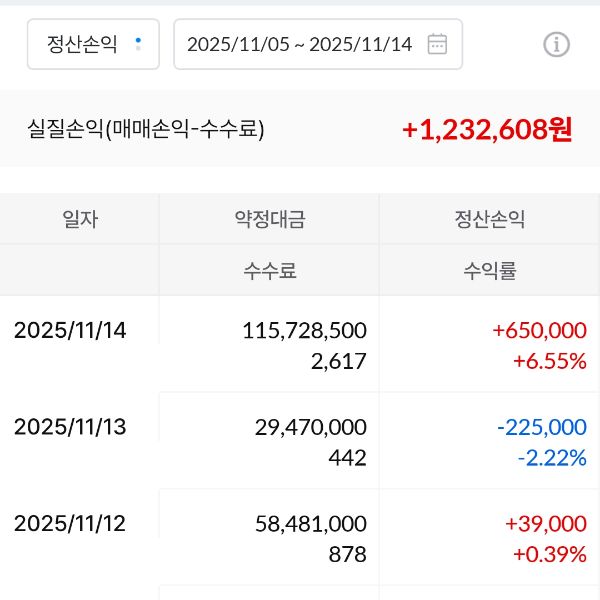
Task: Click the -225,000 loss amount
Action: point(541,427)
